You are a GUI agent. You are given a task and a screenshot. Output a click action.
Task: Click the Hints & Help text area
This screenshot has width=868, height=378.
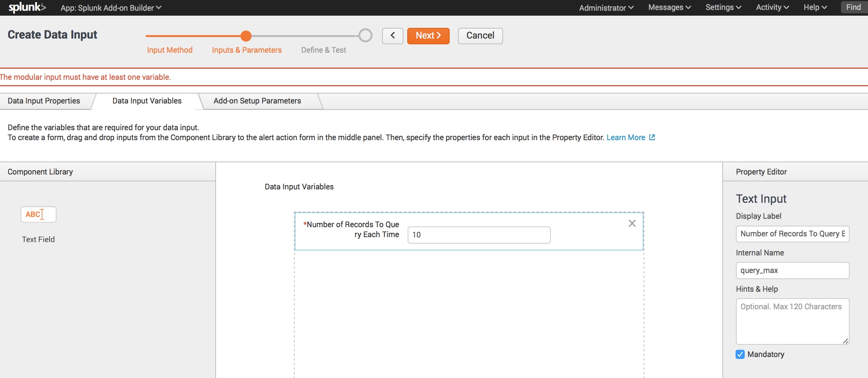pyautogui.click(x=792, y=321)
